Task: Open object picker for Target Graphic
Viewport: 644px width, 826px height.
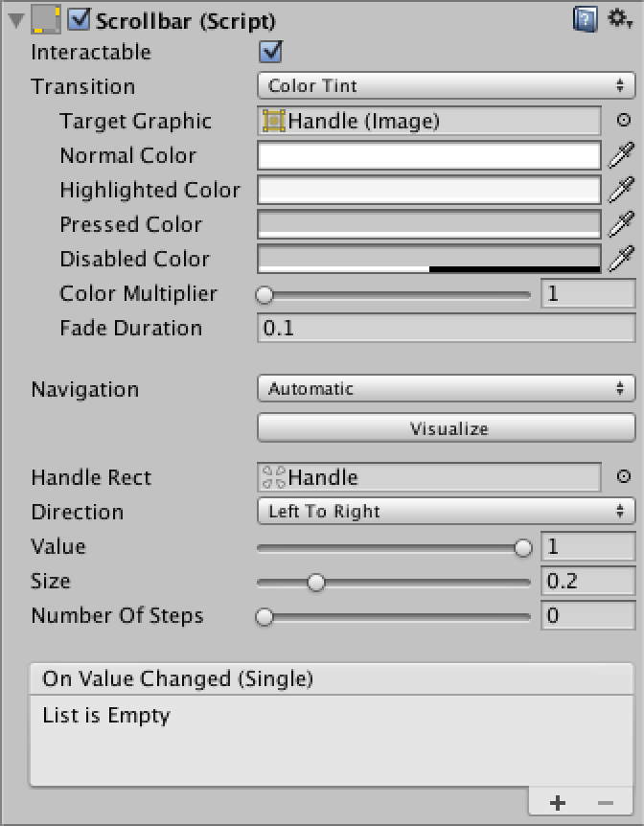Action: (x=624, y=121)
